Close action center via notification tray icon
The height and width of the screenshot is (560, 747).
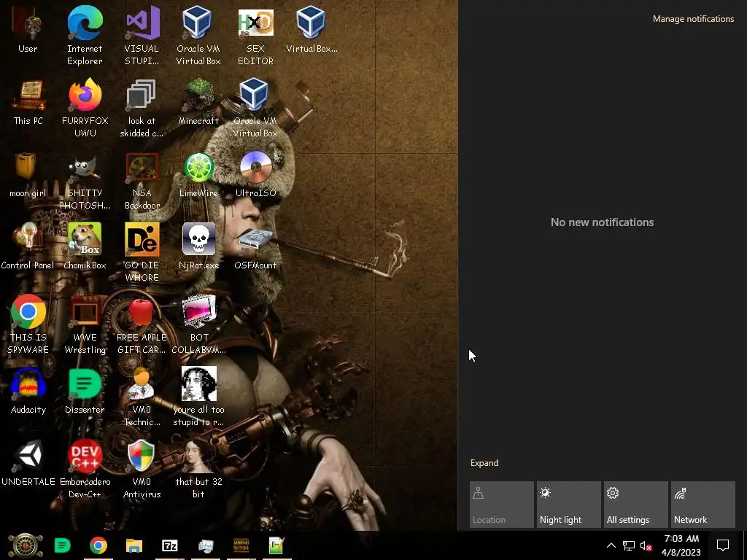723,545
